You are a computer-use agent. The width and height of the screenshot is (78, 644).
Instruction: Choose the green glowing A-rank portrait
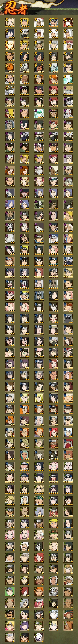[39, 113]
